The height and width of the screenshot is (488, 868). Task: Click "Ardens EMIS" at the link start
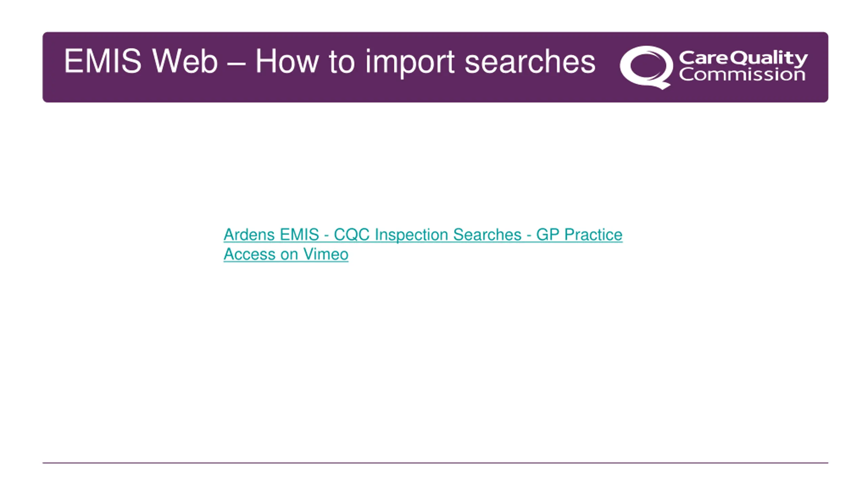[x=271, y=235]
